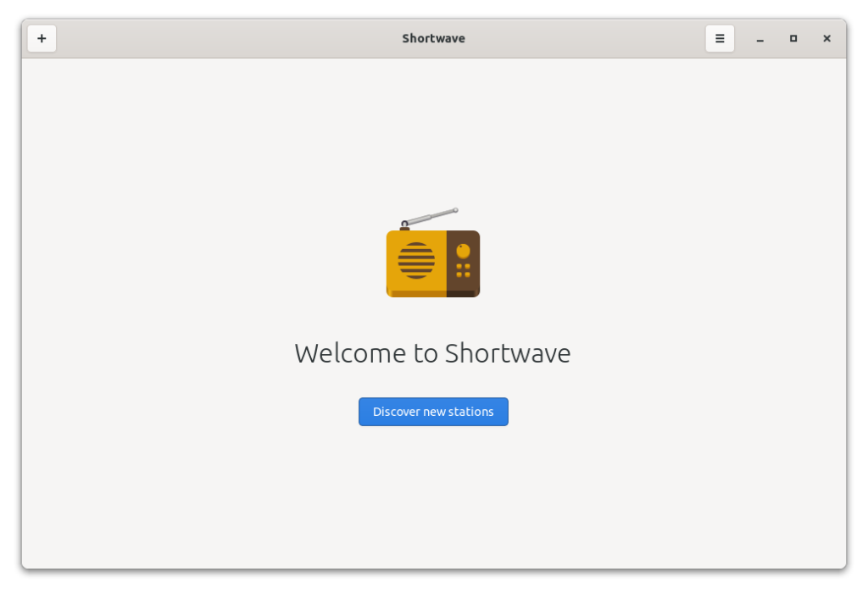Click the radio illustration image
Image resolution: width=868 pixels, height=593 pixels.
click(x=433, y=252)
